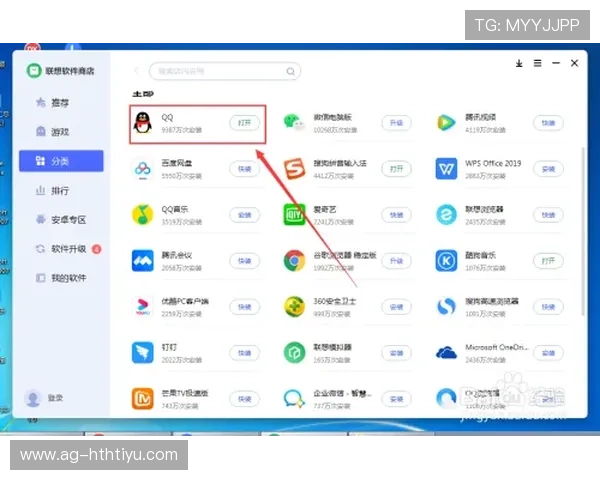Click the "WPS Office 2019" app name text
The width and height of the screenshot is (600, 480).
(493, 163)
